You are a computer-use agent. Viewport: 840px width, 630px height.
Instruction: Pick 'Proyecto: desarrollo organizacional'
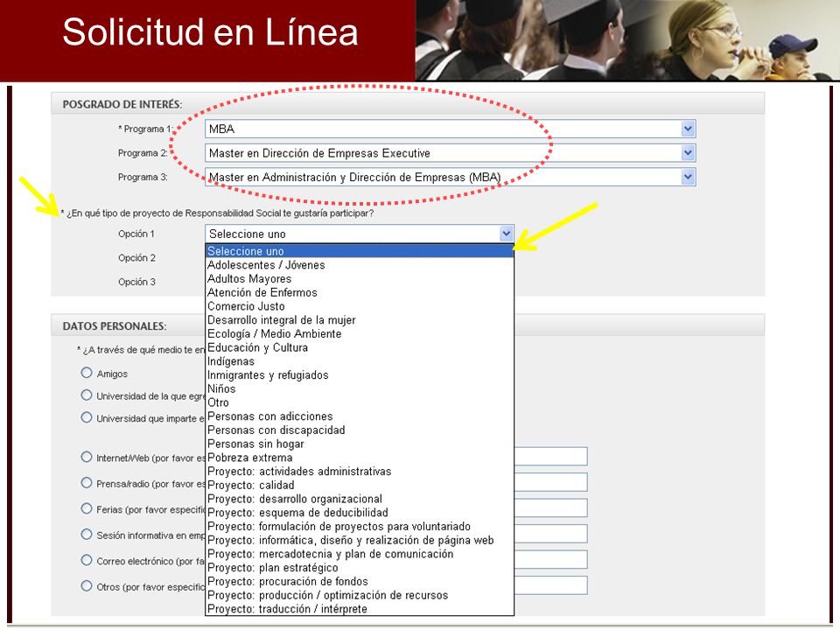(360, 499)
